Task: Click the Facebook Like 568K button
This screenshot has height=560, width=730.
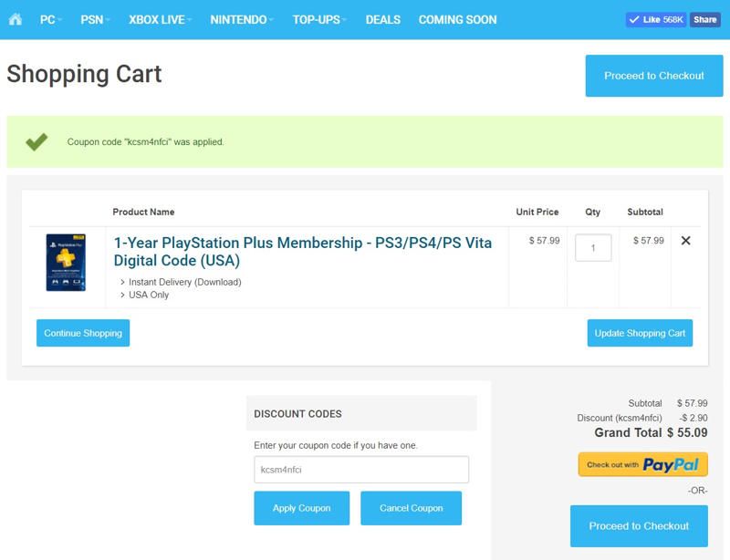Action: [655, 19]
